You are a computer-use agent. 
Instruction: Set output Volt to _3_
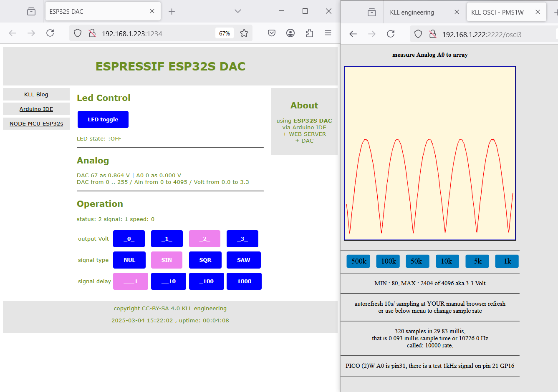tap(242, 239)
